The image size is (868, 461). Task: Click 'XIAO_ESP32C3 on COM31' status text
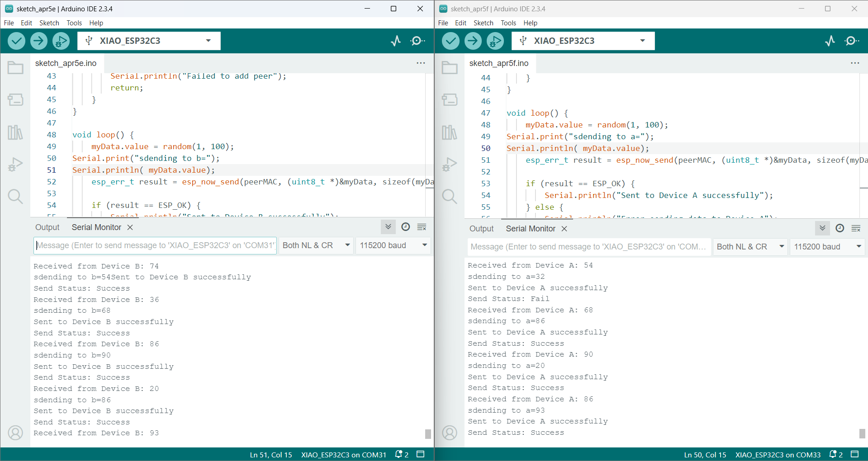(344, 455)
